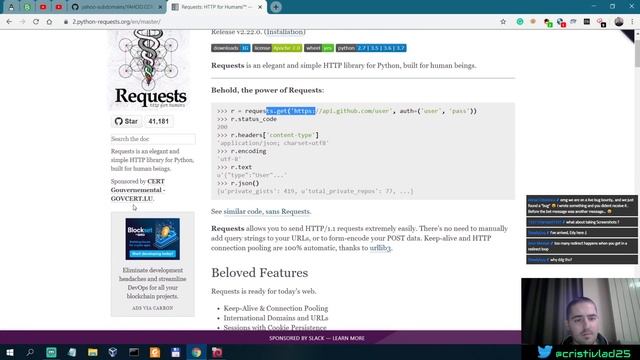Open VirtualBox from the taskbar

click(x=113, y=352)
